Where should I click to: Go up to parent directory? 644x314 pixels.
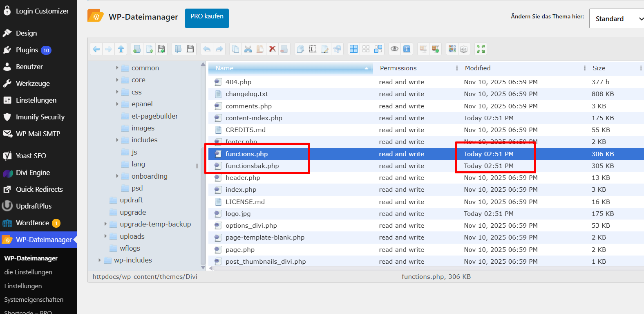121,49
